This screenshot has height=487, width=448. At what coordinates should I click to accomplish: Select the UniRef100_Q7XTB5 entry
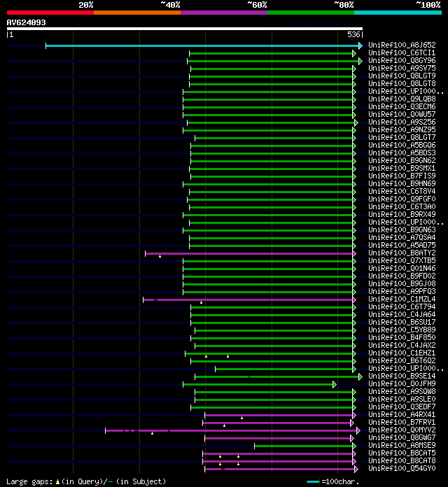coord(402,260)
